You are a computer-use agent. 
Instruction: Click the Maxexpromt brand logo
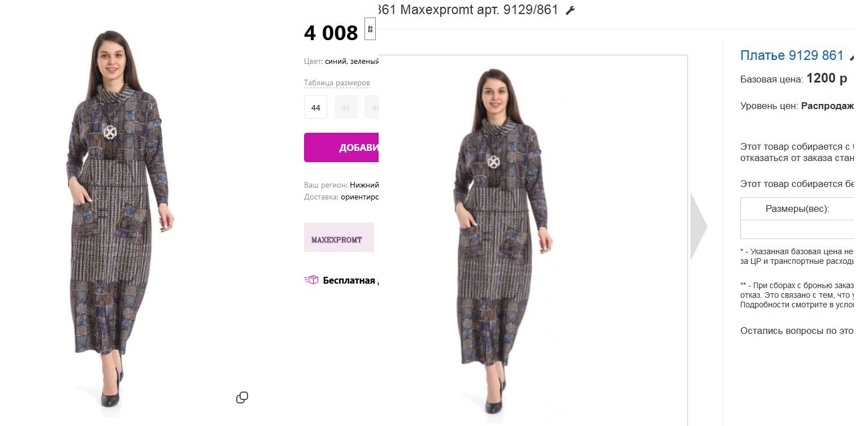tap(339, 237)
